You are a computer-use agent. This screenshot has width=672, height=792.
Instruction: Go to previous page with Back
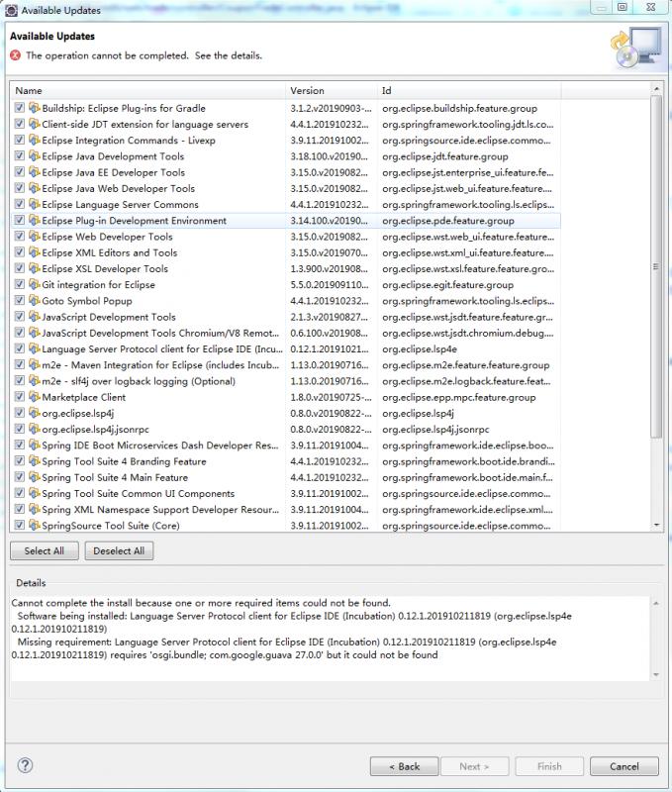(404, 766)
